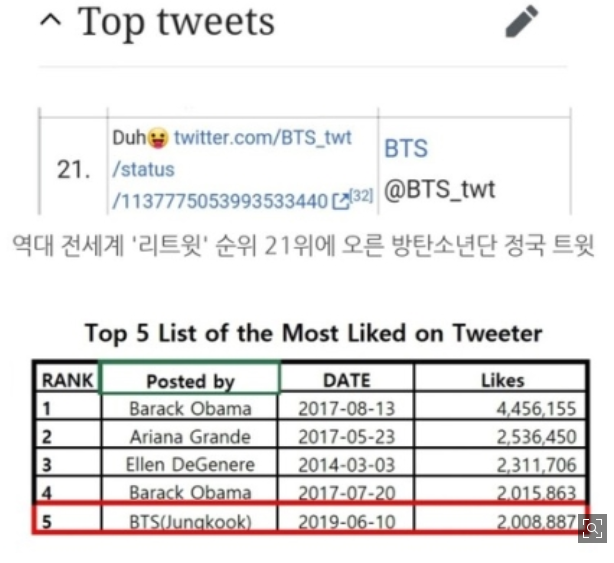The height and width of the screenshot is (563, 614).
Task: Click the Korean caption about Jungkook tweet
Action: pos(303,245)
